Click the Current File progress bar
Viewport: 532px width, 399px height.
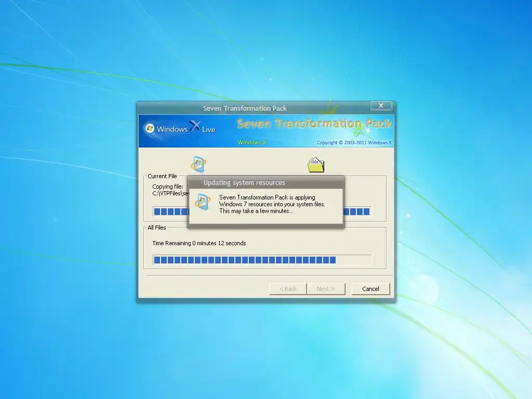pyautogui.click(x=262, y=212)
